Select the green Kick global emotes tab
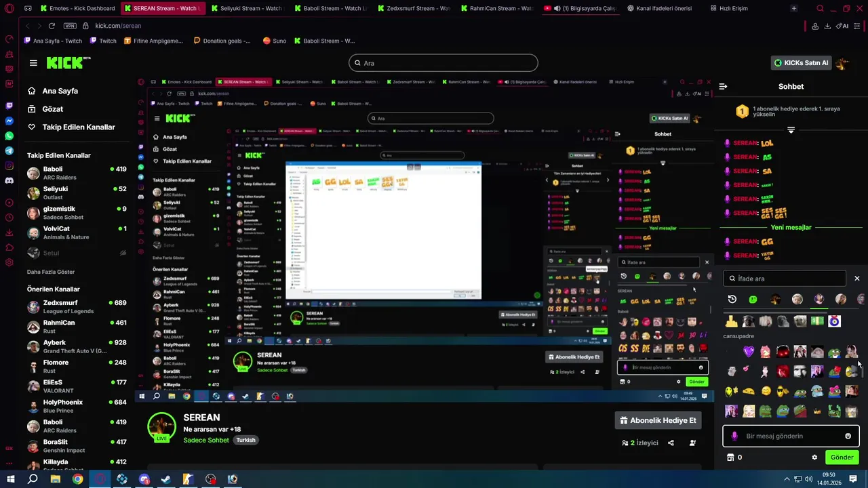Viewport: 868px width, 488px height. pyautogui.click(x=753, y=299)
